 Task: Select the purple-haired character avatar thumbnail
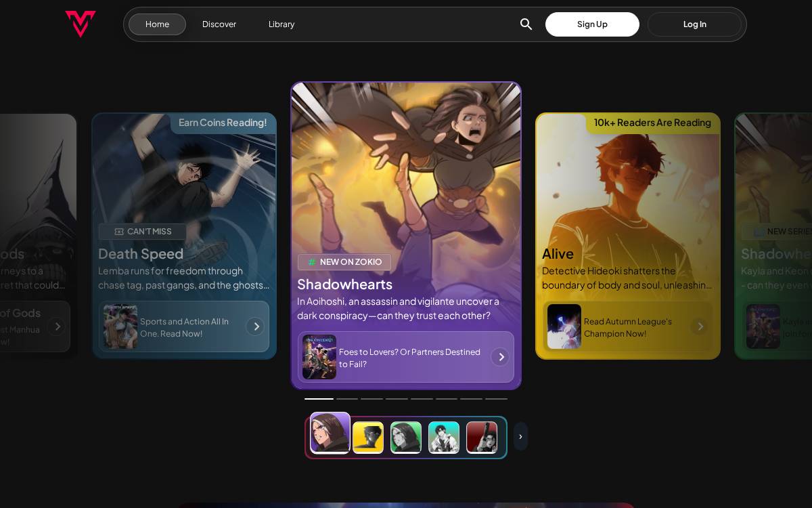[x=330, y=433]
